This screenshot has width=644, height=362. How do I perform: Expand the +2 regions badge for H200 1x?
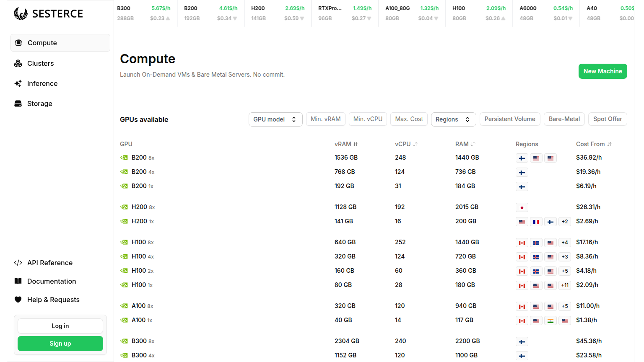coord(565,222)
